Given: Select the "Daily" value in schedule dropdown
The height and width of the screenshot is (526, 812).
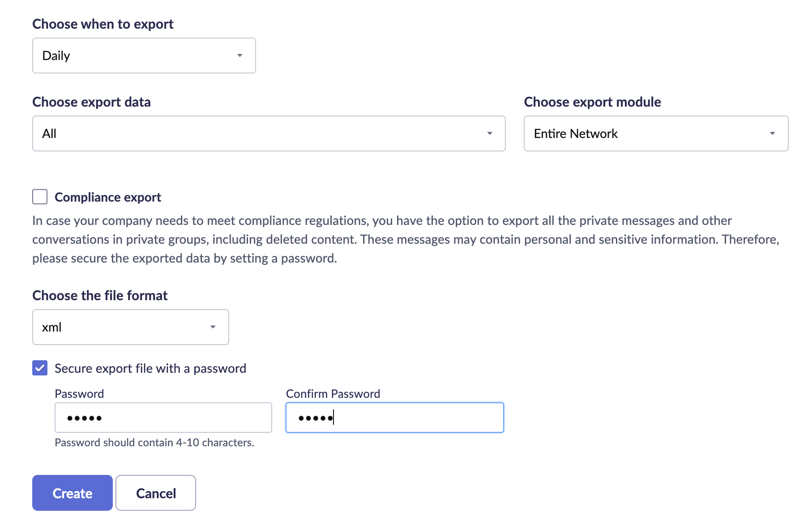Looking at the screenshot, I should 56,56.
